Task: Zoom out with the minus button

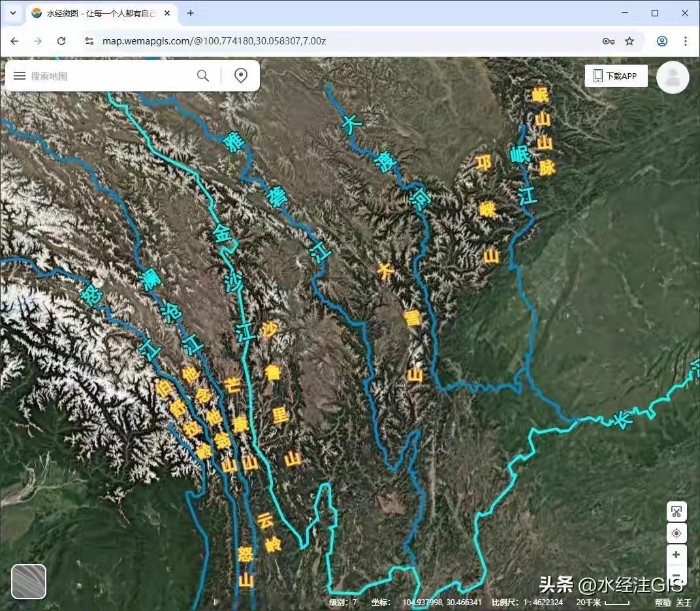Action: point(676,575)
